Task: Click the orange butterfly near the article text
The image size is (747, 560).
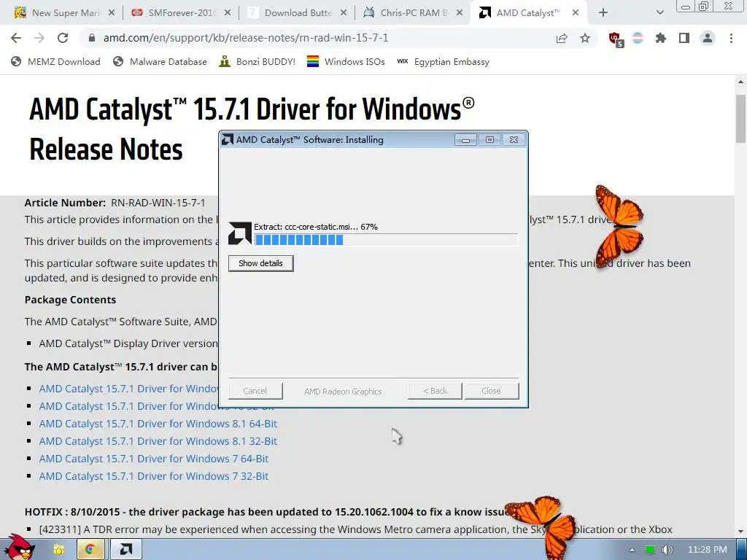Action: pos(619,226)
